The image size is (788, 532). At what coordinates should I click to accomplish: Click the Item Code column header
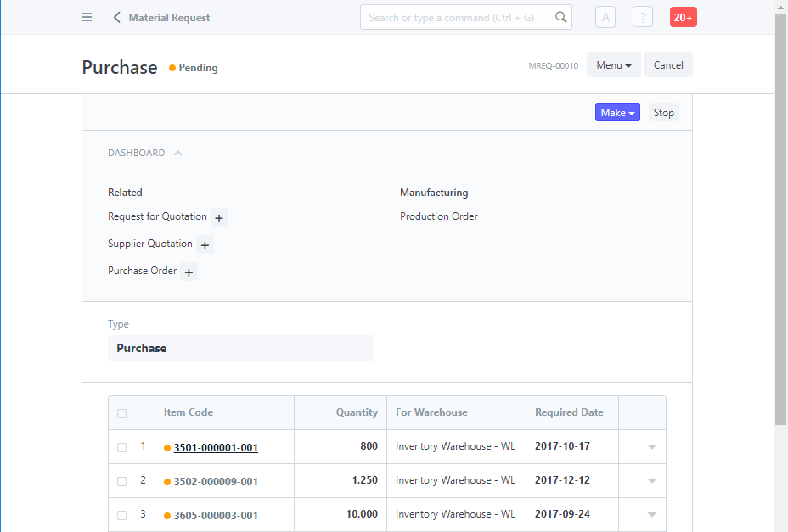pos(189,412)
